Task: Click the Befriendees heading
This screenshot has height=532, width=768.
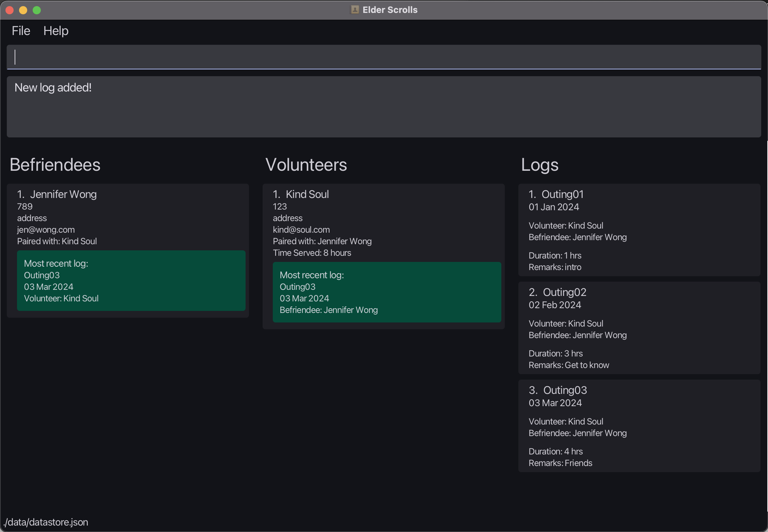Action: (55, 165)
